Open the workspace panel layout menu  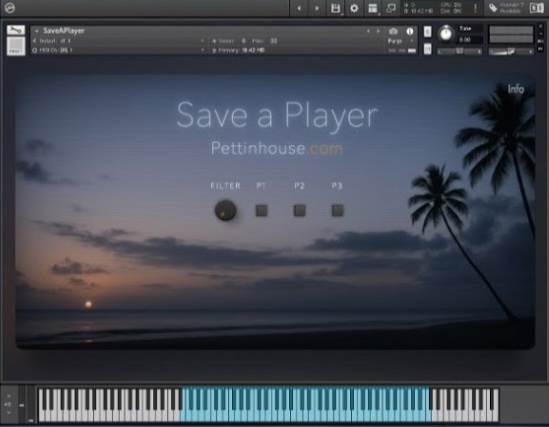coord(373,8)
